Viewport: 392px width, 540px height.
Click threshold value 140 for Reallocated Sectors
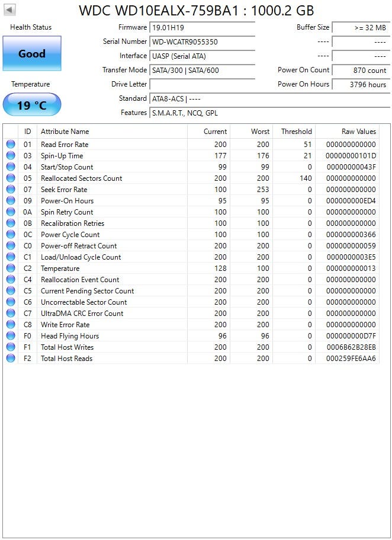click(306, 178)
